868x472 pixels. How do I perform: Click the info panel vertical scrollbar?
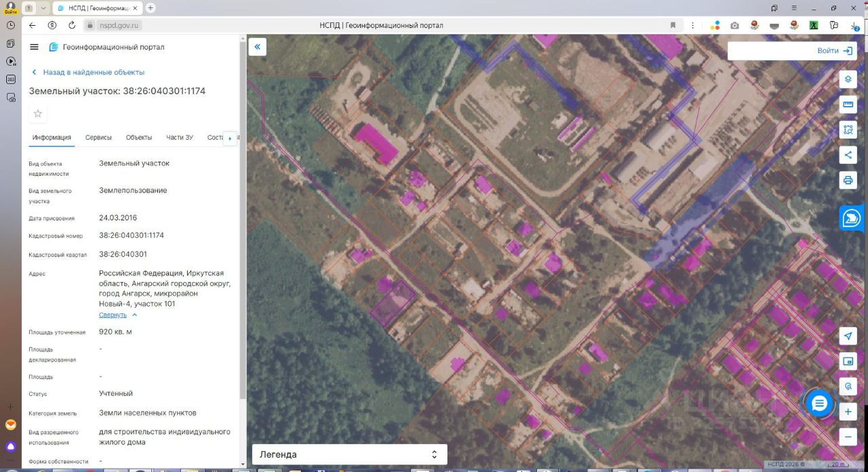tap(243, 219)
